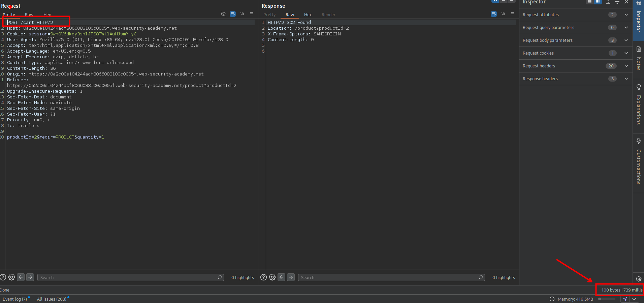Open Request search settings gear

click(11, 277)
